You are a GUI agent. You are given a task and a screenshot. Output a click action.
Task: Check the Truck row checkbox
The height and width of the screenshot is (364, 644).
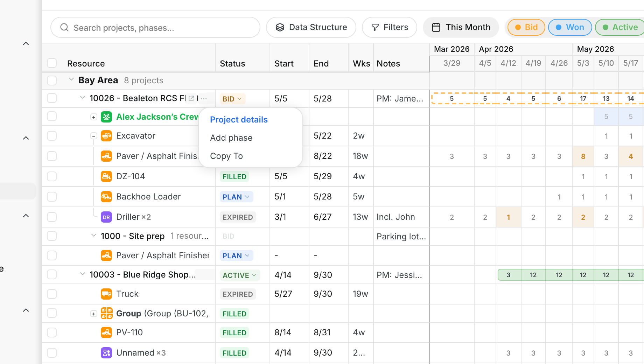coord(52,294)
